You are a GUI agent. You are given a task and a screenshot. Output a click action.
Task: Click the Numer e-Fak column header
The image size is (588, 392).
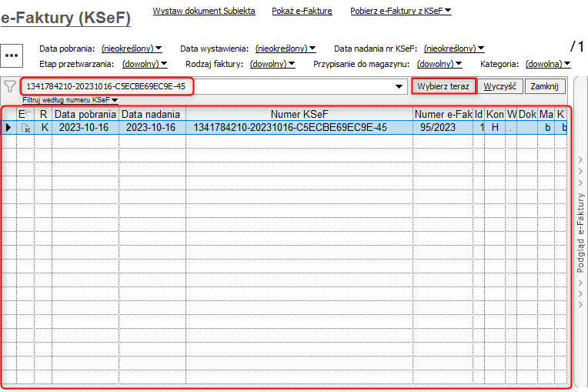[443, 114]
